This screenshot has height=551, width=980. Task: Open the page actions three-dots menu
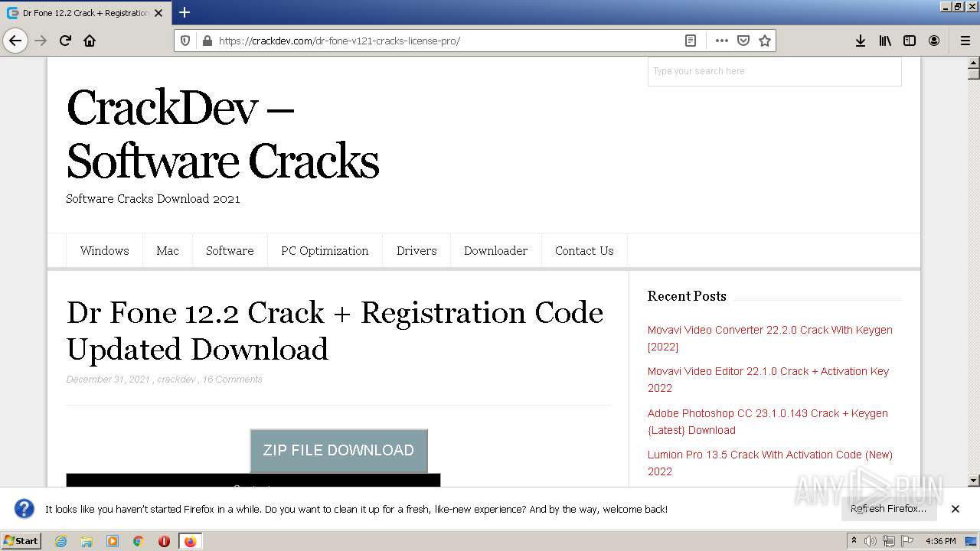tap(721, 41)
